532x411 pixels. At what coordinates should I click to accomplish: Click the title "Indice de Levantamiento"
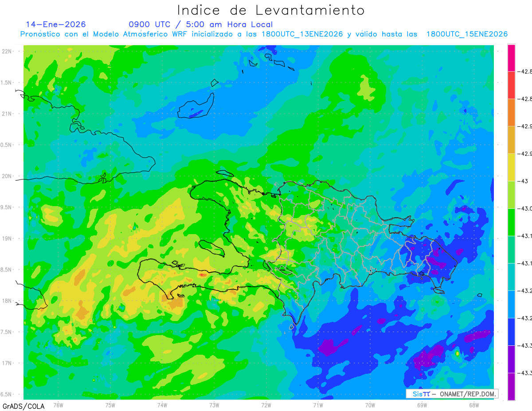[x=271, y=10]
